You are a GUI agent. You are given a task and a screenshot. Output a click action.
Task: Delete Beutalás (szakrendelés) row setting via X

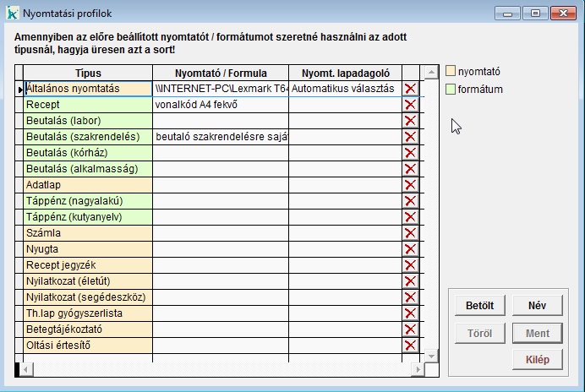pos(411,137)
